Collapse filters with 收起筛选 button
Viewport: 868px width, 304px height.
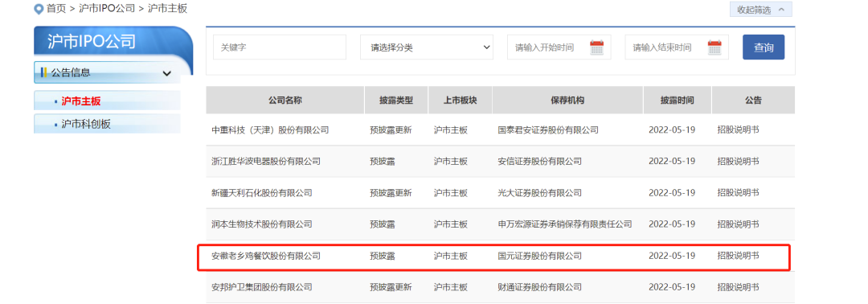click(x=760, y=10)
